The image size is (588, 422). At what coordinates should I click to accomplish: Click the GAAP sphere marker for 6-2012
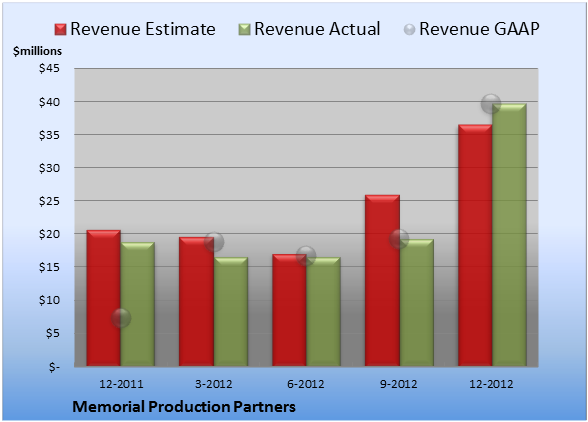(306, 256)
